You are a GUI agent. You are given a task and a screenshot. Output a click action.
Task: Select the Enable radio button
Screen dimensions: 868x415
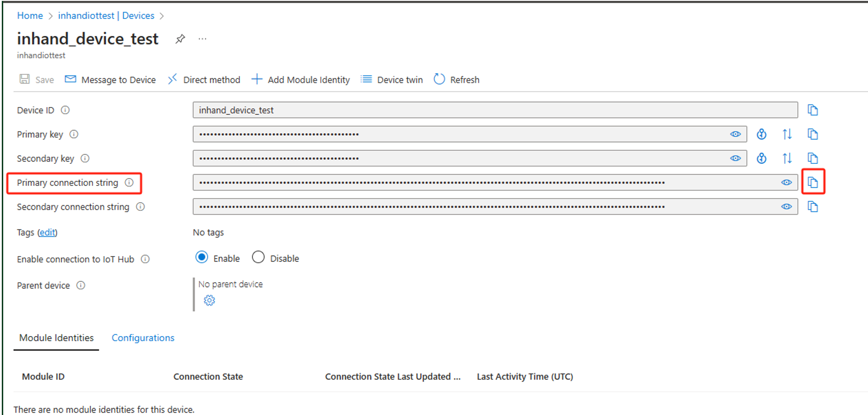tap(202, 257)
